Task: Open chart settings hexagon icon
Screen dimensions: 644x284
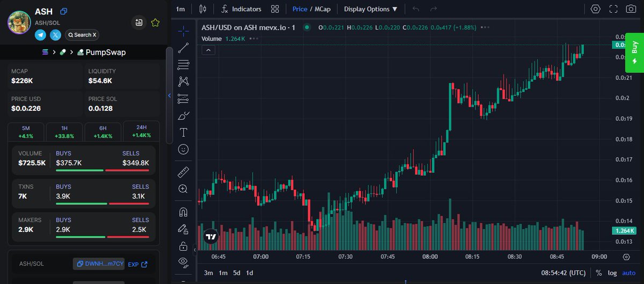Action: click(596, 9)
